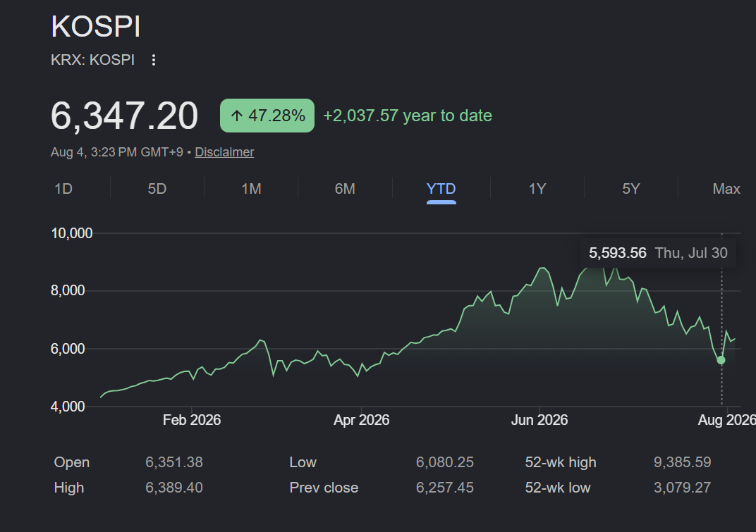The height and width of the screenshot is (532, 756).
Task: Open the Disclaimer link
Action: [x=224, y=152]
